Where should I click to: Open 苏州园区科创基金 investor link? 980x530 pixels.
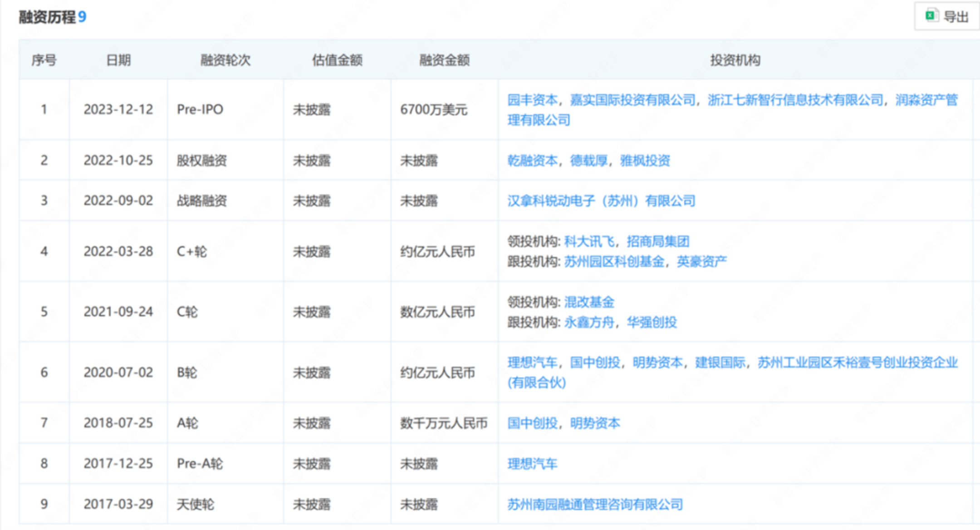tap(614, 261)
